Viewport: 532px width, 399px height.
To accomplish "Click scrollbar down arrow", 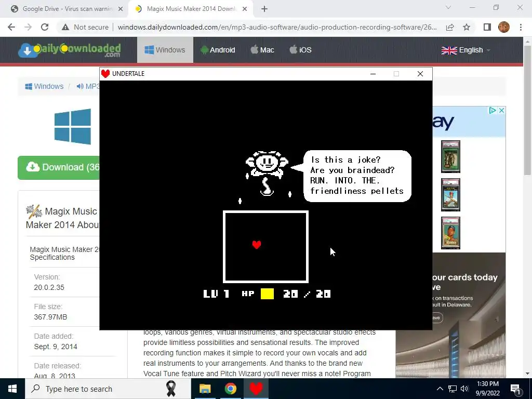I will [x=528, y=374].
